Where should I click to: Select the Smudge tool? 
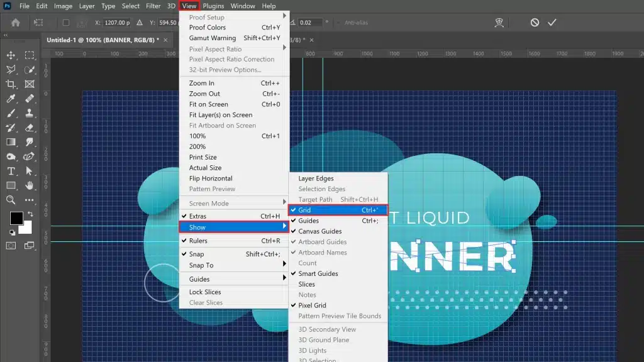[29, 142]
